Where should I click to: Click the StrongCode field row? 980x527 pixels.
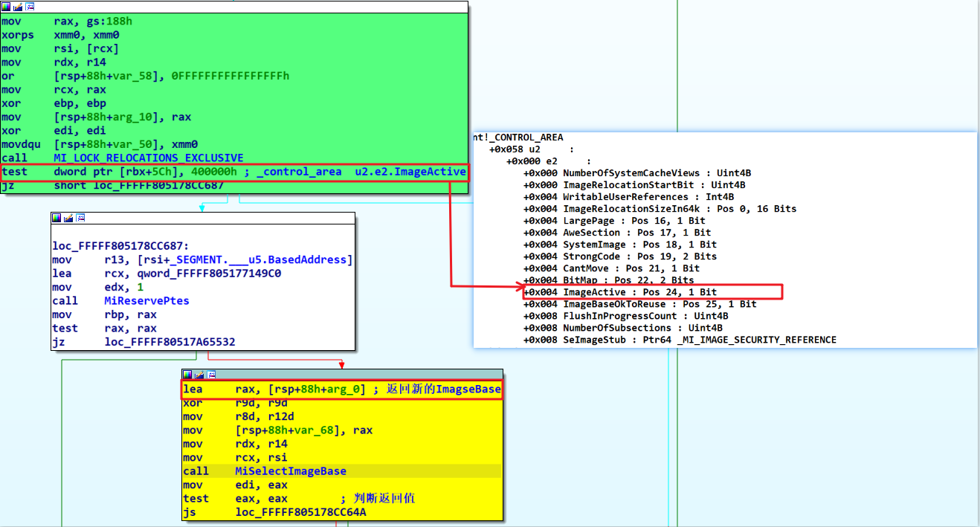coord(620,256)
